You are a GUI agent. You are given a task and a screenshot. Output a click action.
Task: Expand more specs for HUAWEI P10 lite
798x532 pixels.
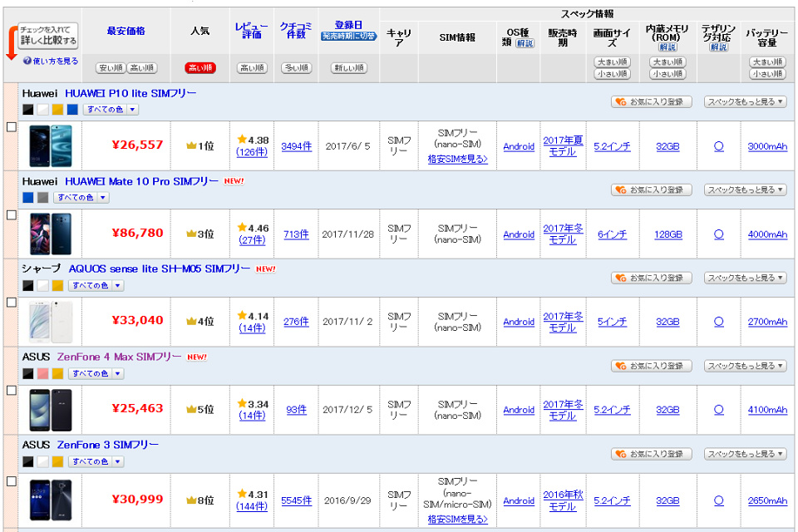pyautogui.click(x=745, y=101)
